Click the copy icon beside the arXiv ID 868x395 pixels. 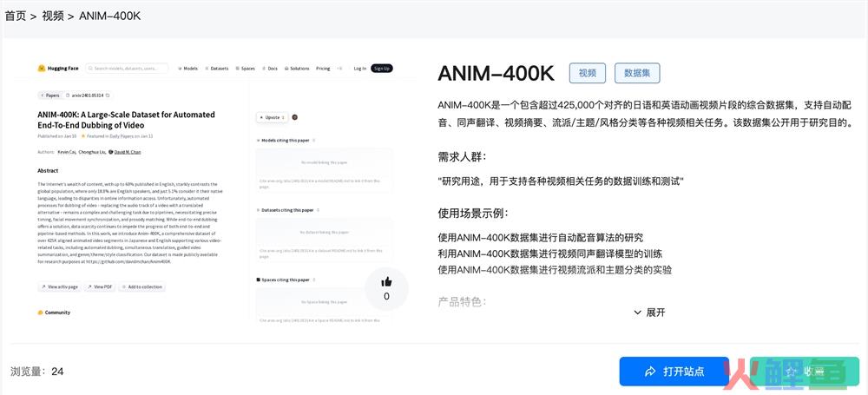click(108, 95)
